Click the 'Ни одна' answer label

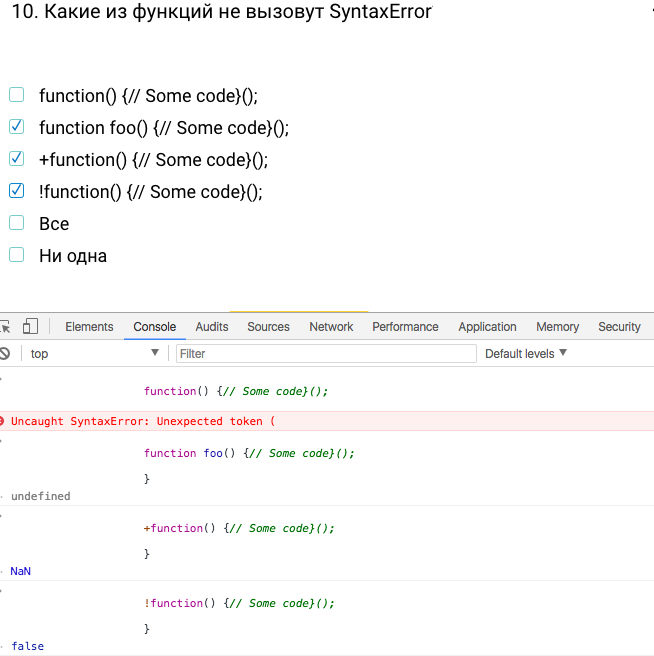click(x=73, y=256)
